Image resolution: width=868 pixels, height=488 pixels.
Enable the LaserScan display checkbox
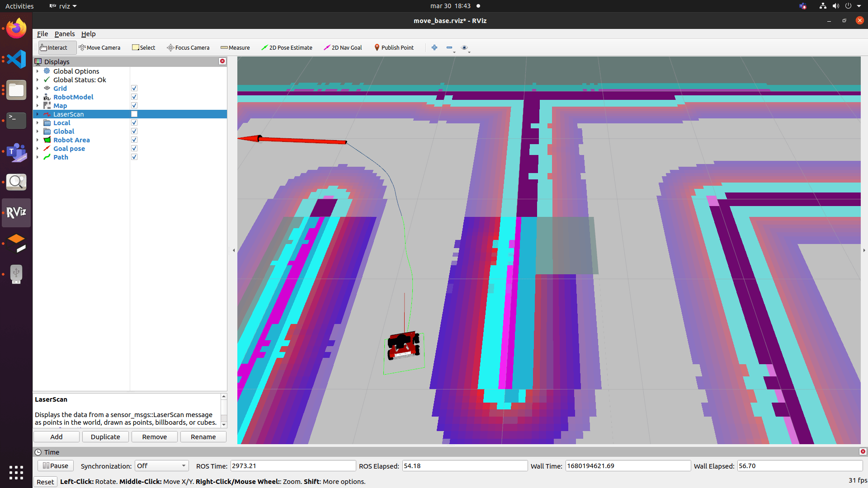134,114
